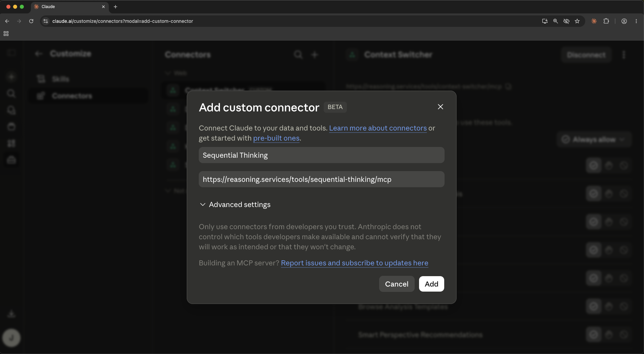The height and width of the screenshot is (354, 644).
Task: Open the pre-built ones link
Action: pos(276,138)
